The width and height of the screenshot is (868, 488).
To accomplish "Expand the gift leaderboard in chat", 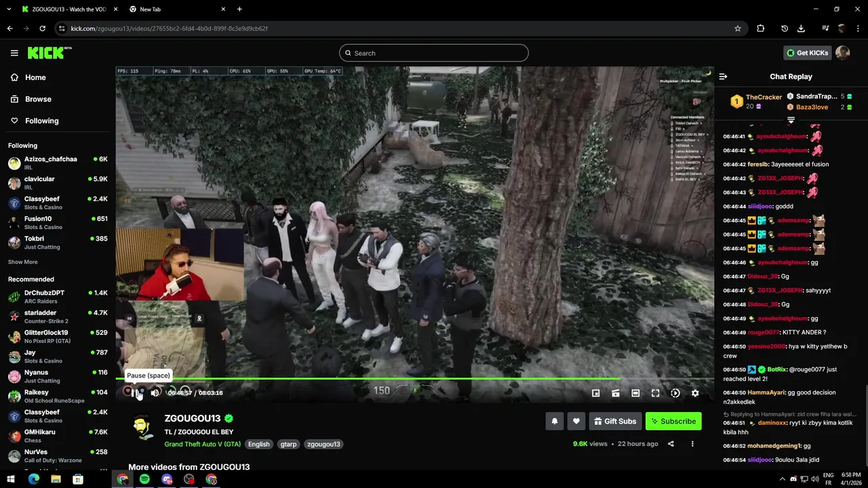I will 791,120.
